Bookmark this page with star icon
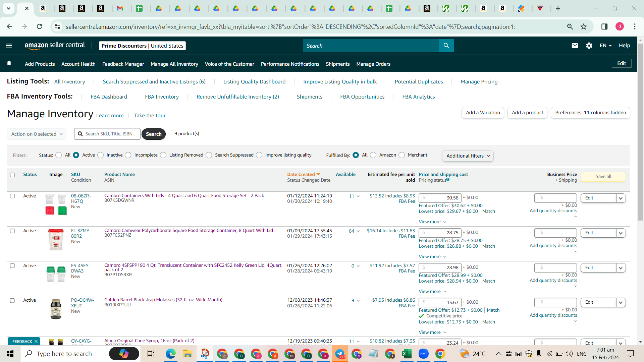The width and height of the screenshot is (644, 362). [x=584, y=26]
